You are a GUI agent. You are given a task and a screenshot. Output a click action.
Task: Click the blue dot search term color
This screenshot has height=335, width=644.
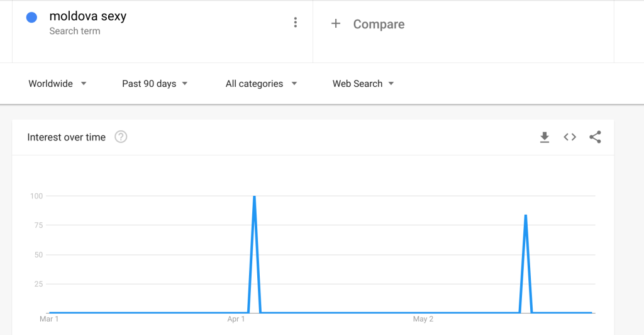click(x=31, y=18)
